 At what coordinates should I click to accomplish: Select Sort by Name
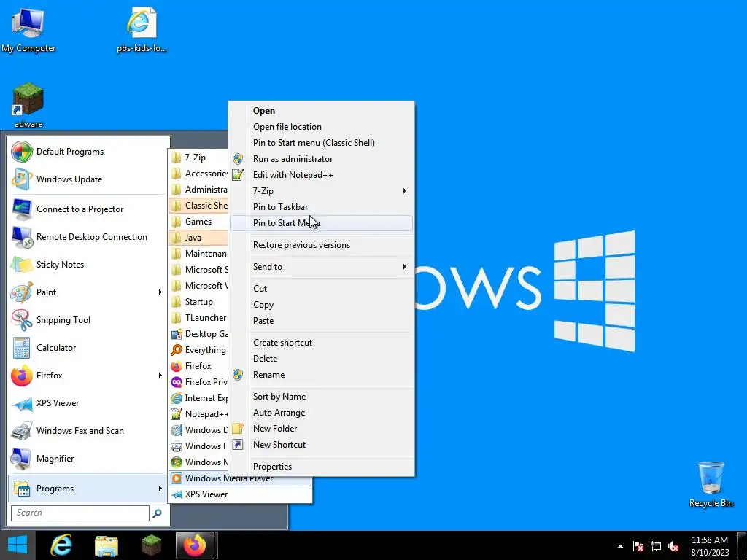tap(322, 397)
